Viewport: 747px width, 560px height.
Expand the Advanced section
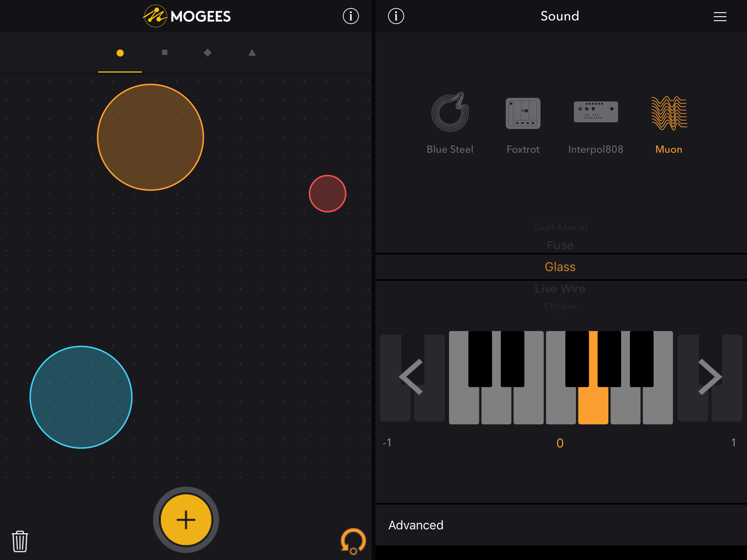coord(561,525)
